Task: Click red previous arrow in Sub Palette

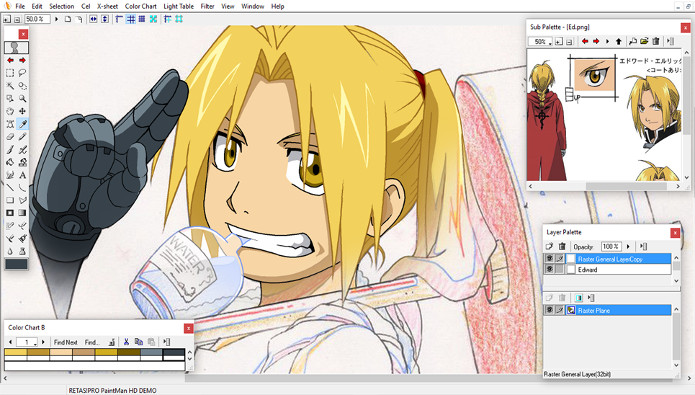Action: point(585,41)
